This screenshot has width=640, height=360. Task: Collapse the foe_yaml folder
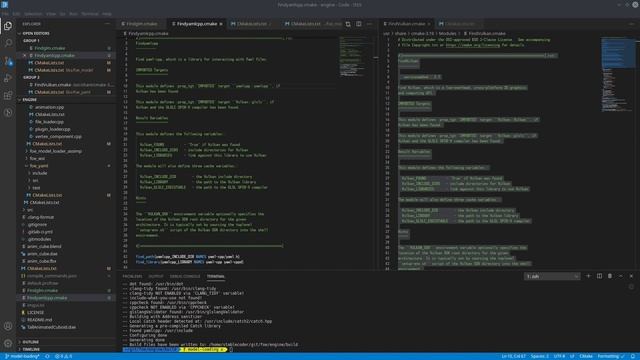39,166
